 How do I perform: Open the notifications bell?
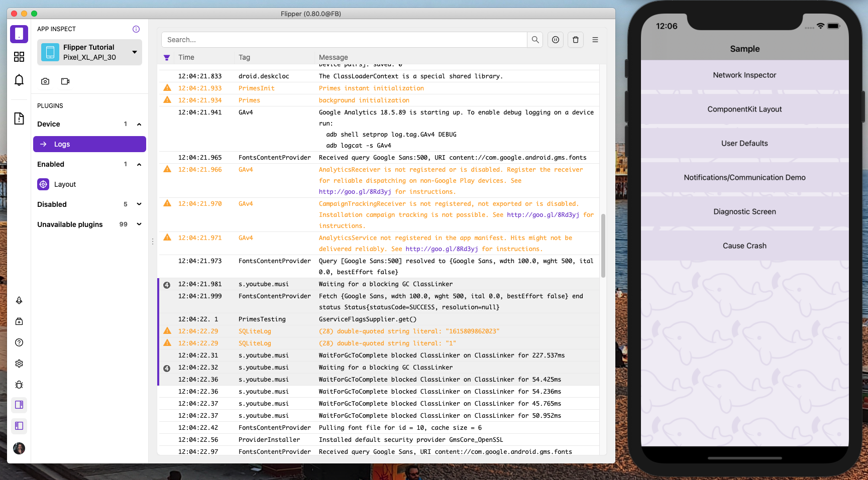pos(19,80)
